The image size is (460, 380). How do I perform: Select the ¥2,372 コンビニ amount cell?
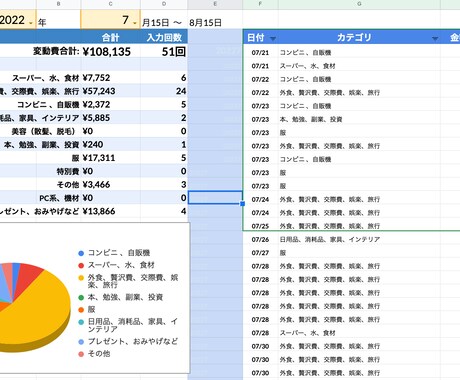pos(110,104)
